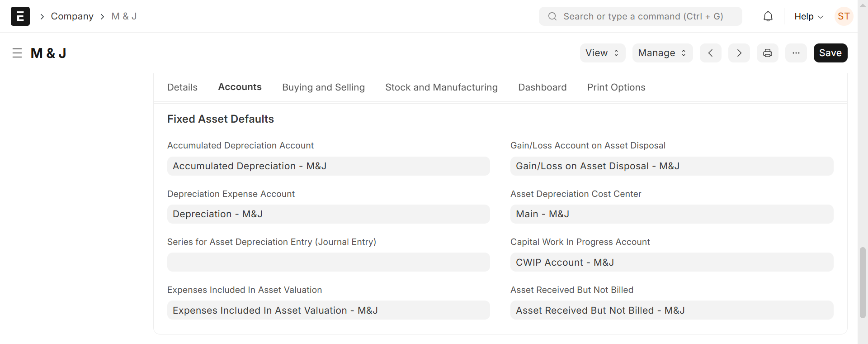This screenshot has height=344, width=868.
Task: Expand the View dropdown
Action: 602,53
